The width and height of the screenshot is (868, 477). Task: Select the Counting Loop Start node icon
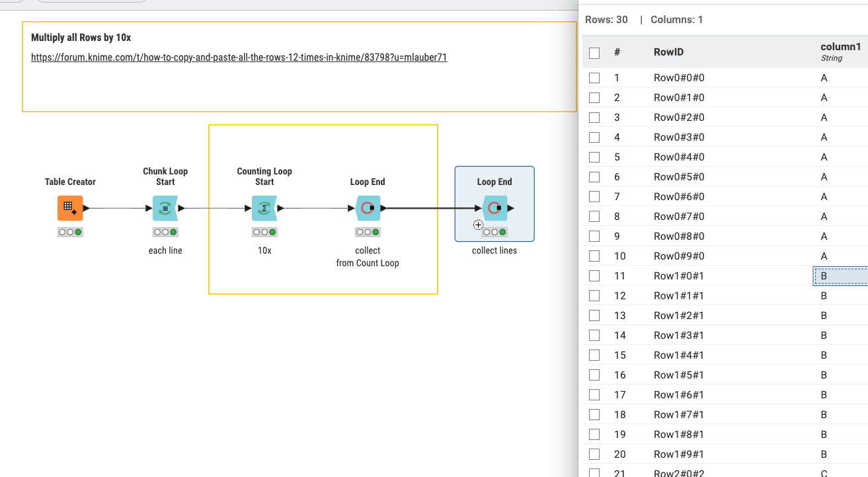click(264, 208)
